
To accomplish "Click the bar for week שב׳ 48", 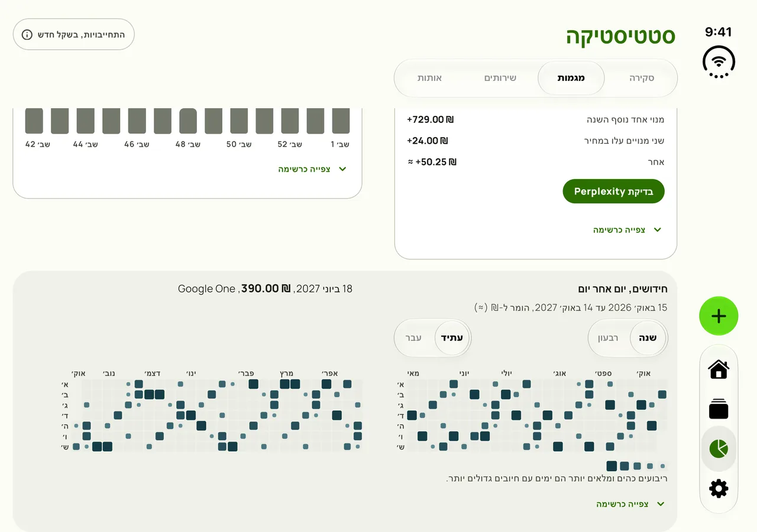I will point(188,121).
